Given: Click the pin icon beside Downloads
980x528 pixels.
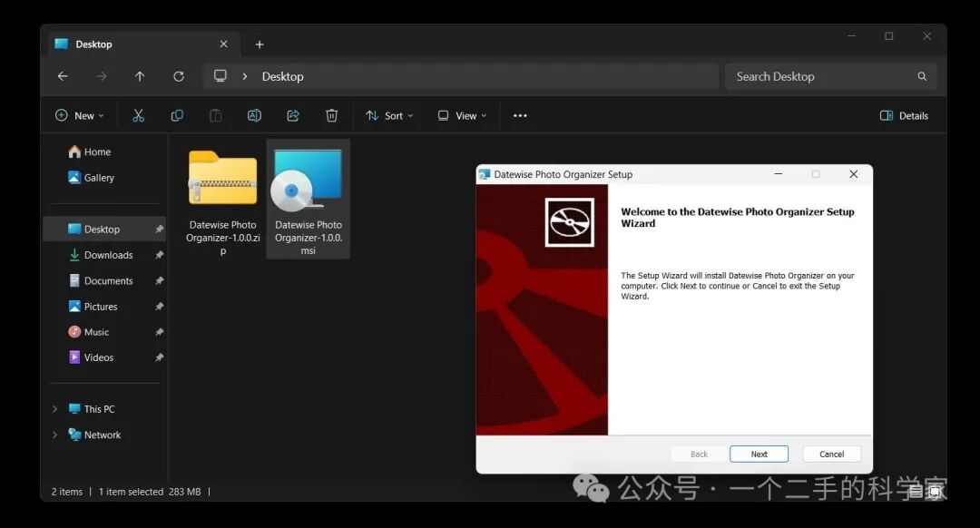Looking at the screenshot, I should 160,255.
